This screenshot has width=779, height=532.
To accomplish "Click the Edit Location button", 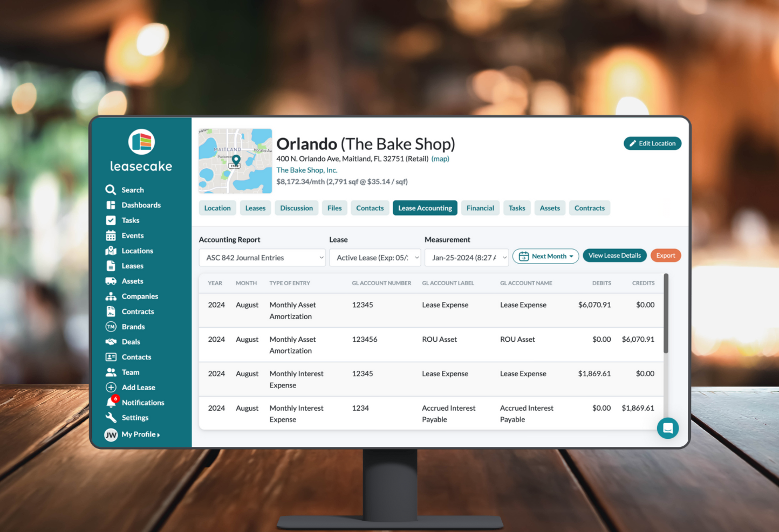I will (x=653, y=143).
